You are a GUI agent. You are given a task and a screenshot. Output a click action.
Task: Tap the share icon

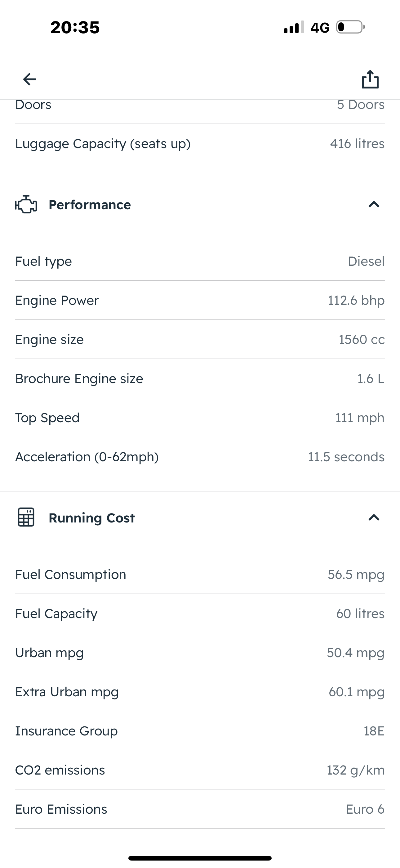tap(370, 79)
